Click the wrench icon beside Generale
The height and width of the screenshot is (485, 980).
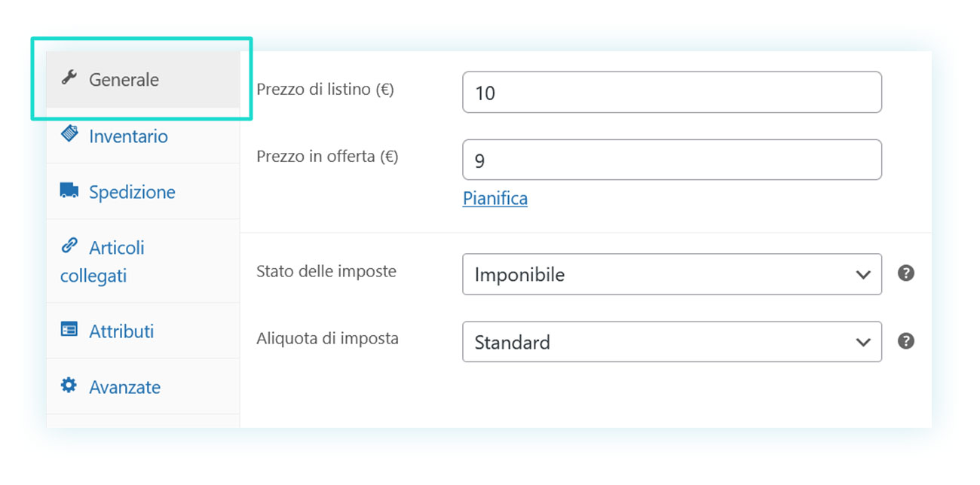point(69,78)
